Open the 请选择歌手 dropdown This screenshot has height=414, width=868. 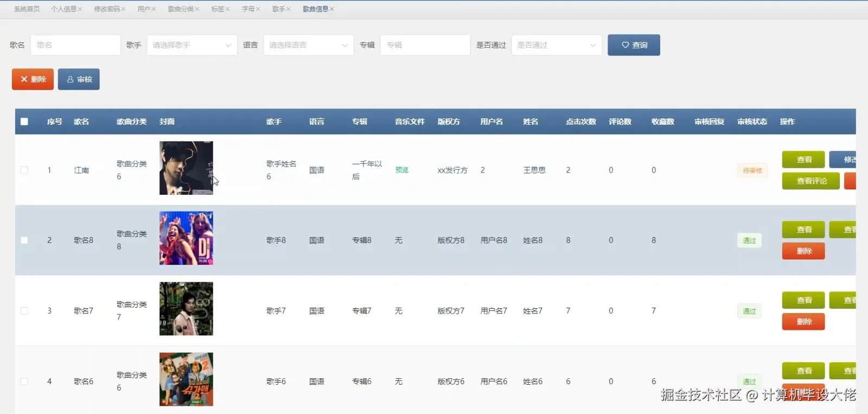[x=192, y=45]
